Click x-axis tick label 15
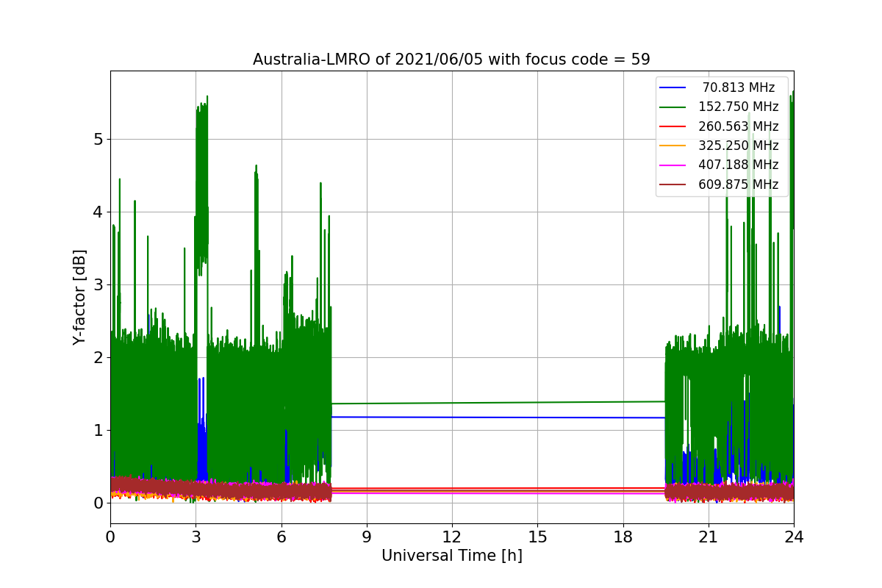 (x=537, y=537)
